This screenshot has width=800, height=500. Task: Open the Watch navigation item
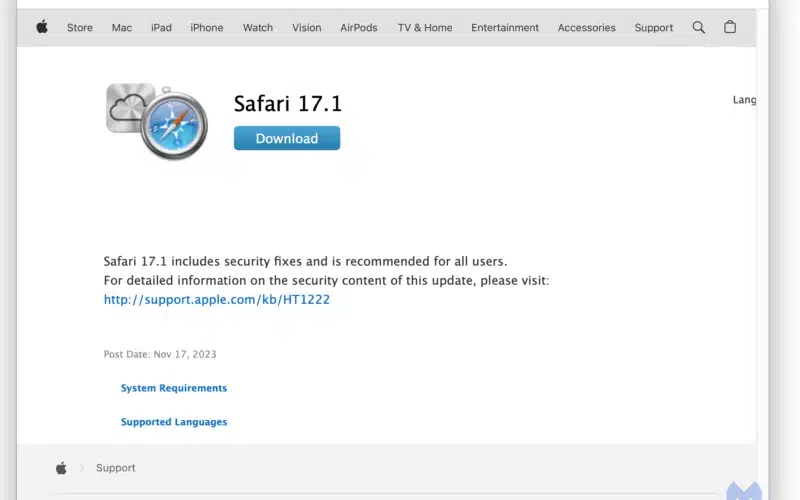coord(258,28)
